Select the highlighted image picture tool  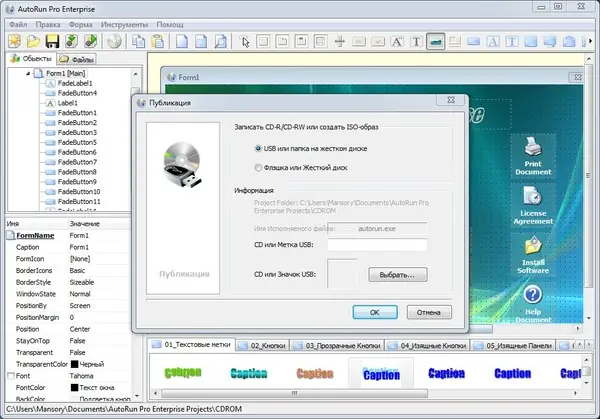435,41
